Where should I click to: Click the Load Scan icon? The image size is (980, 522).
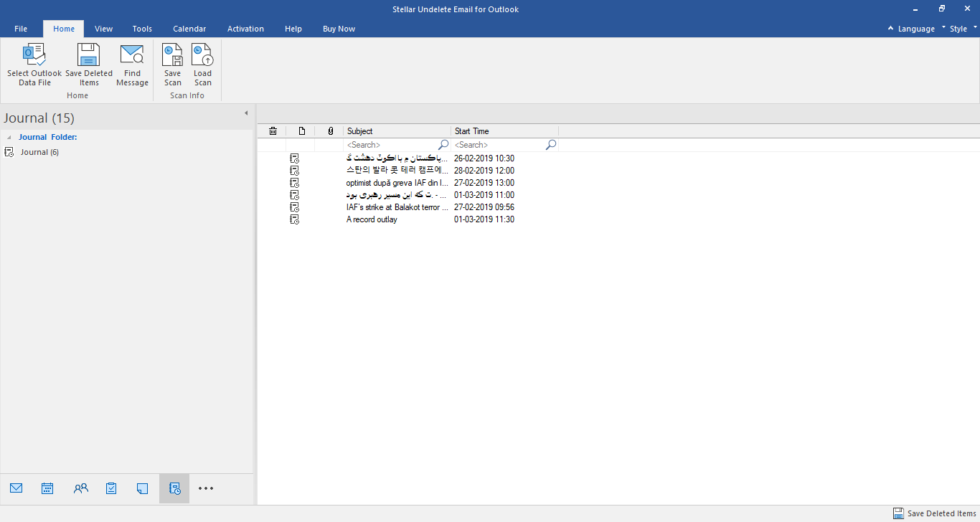[202, 56]
